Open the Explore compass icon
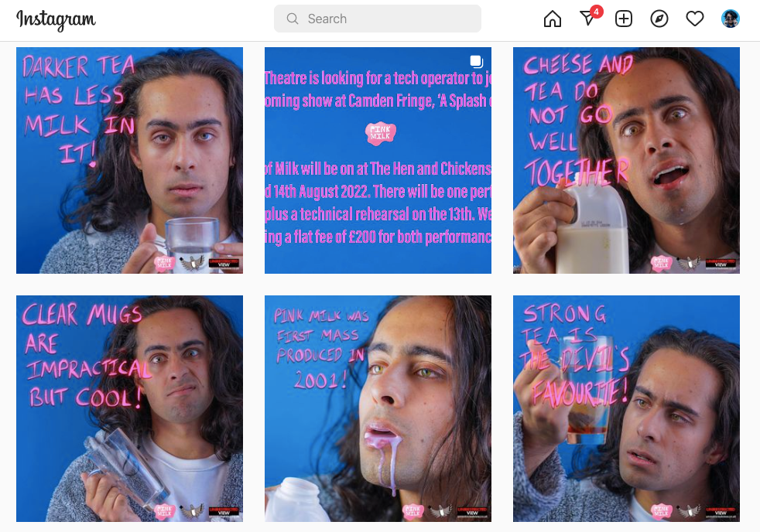 tap(659, 19)
